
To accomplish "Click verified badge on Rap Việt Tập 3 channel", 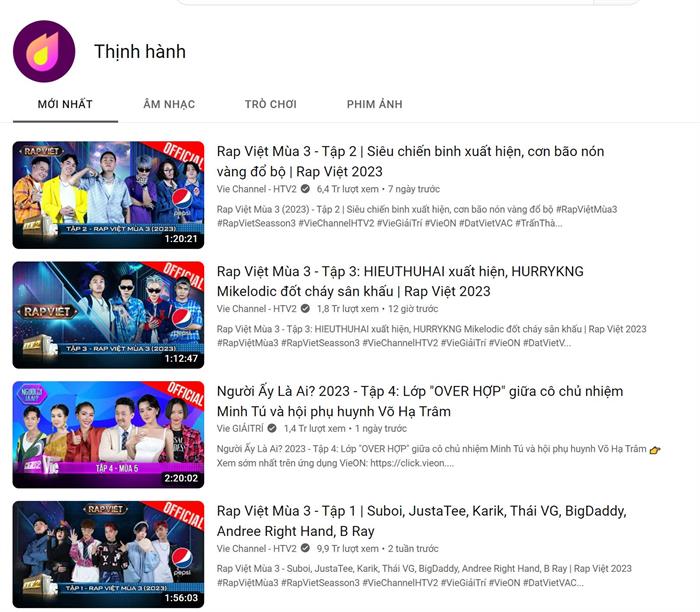I will tap(305, 308).
